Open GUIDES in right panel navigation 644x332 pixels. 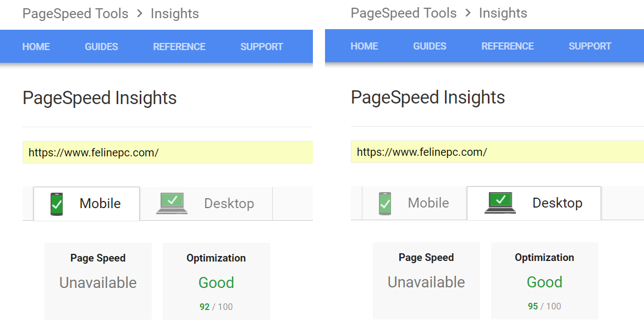click(430, 46)
